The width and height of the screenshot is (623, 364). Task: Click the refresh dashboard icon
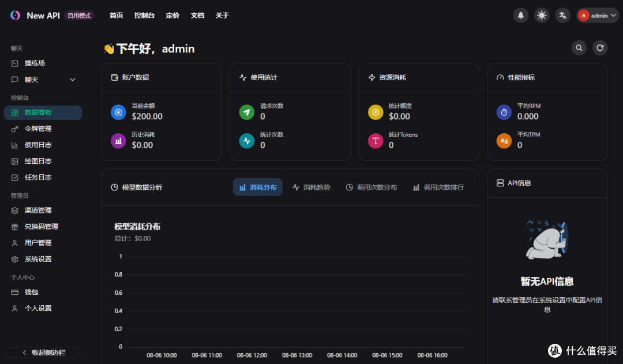[x=600, y=48]
